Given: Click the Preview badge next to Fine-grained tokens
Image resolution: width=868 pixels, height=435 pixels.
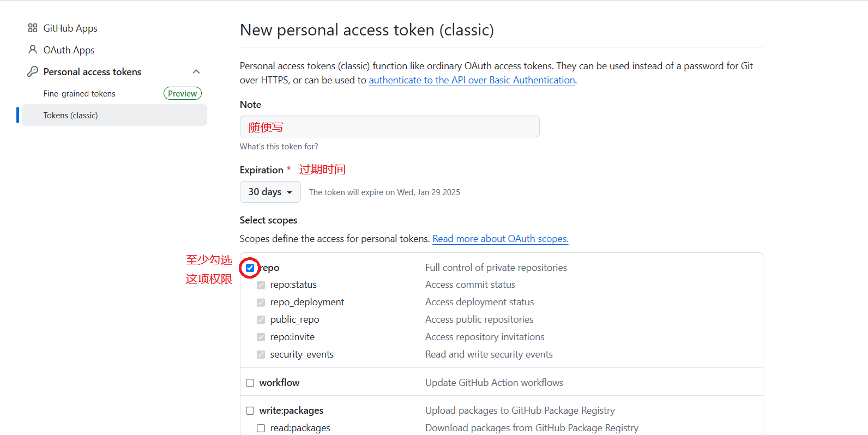Looking at the screenshot, I should 182,94.
